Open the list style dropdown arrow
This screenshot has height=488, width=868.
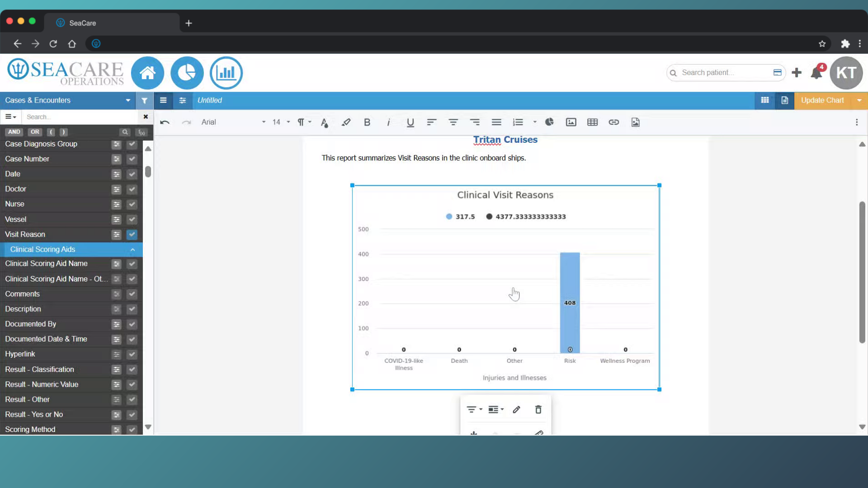534,122
